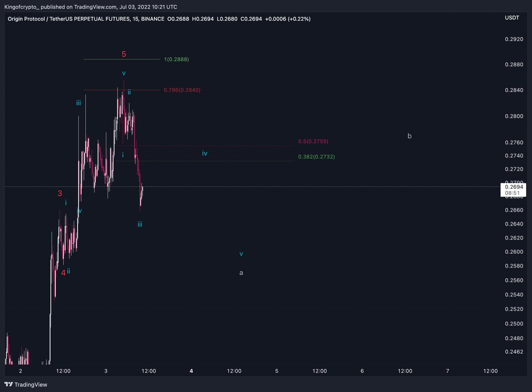Click date 2 on the time axis

[20, 371]
